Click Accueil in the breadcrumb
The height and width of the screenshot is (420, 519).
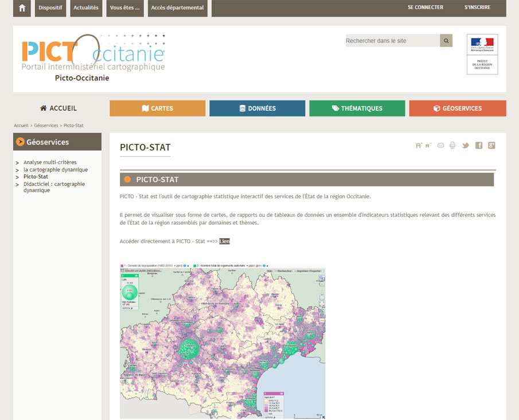point(21,126)
